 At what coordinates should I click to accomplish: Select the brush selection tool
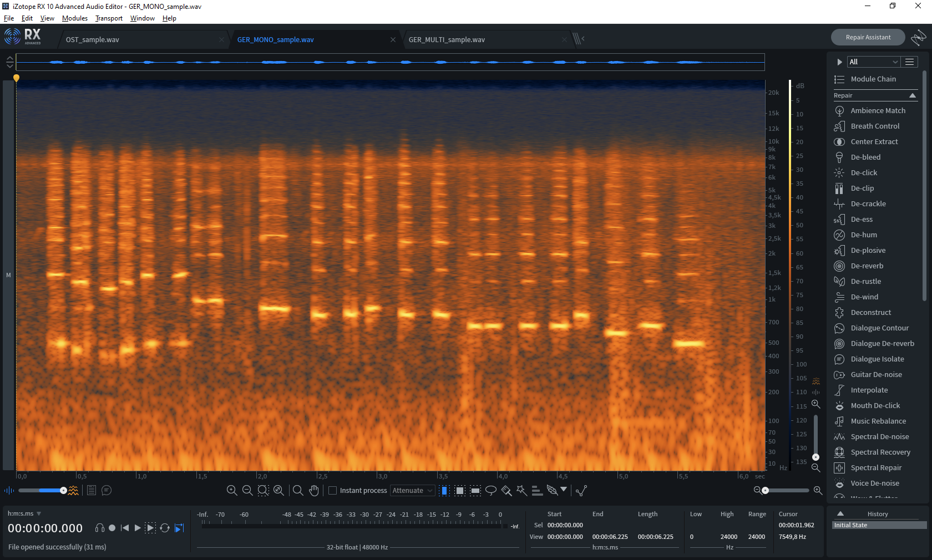[x=506, y=491]
